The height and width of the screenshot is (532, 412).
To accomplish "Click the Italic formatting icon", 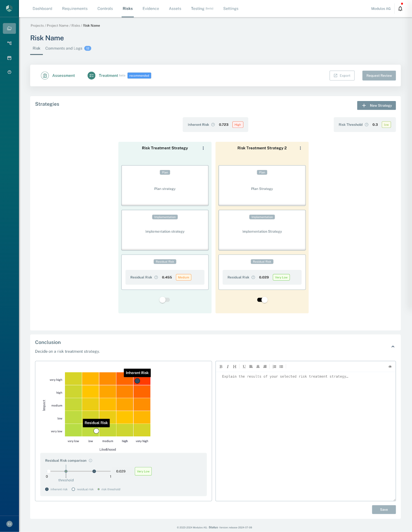I will click(228, 367).
